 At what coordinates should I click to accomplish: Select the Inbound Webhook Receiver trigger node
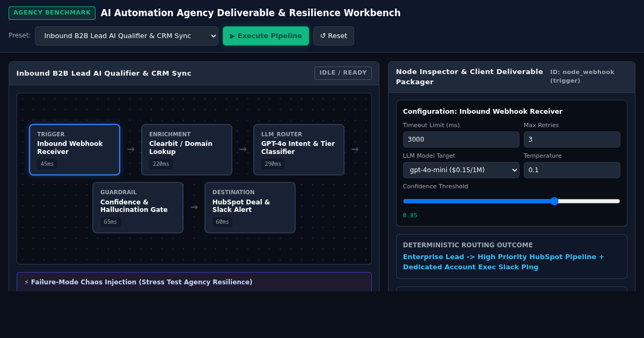[x=75, y=150]
